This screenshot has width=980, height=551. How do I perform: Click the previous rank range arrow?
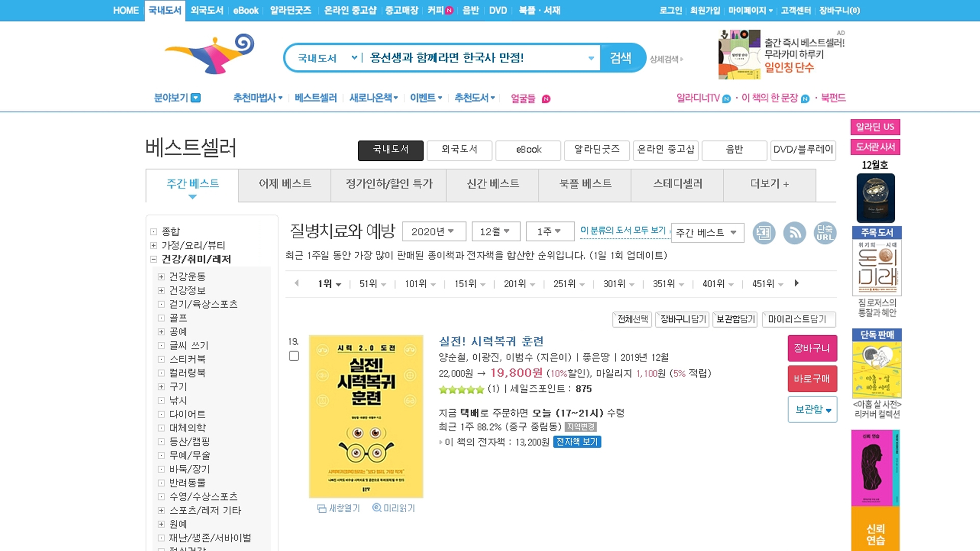[x=297, y=283]
